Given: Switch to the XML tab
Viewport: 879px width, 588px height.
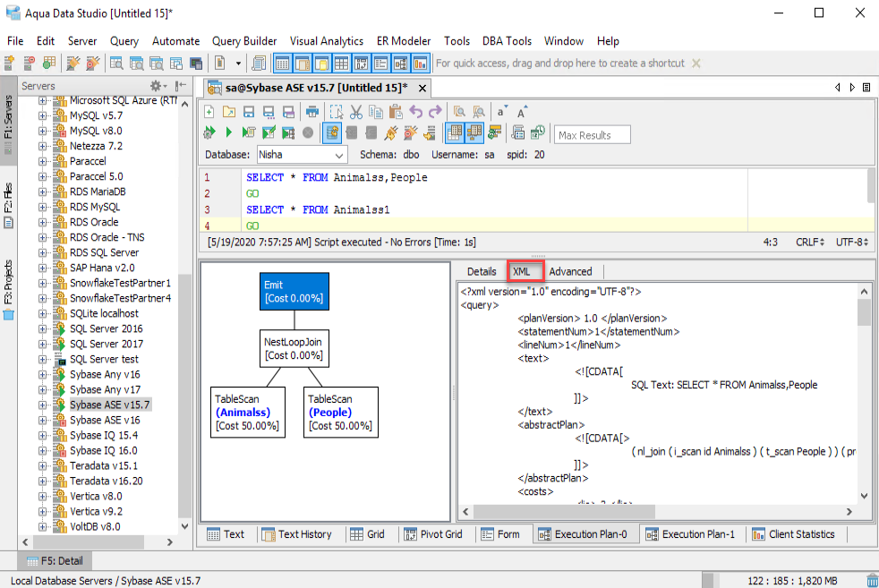Looking at the screenshot, I should click(522, 271).
